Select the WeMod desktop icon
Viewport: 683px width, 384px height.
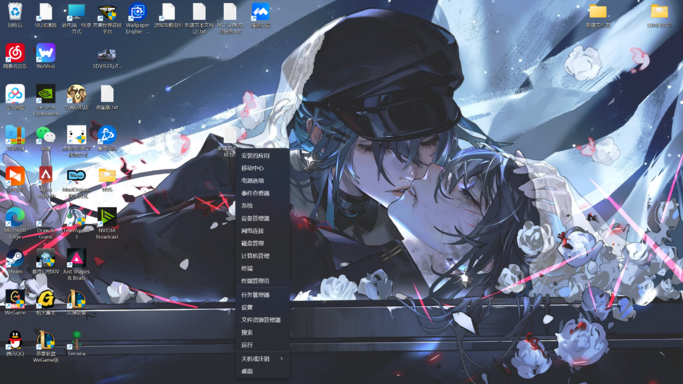46,56
